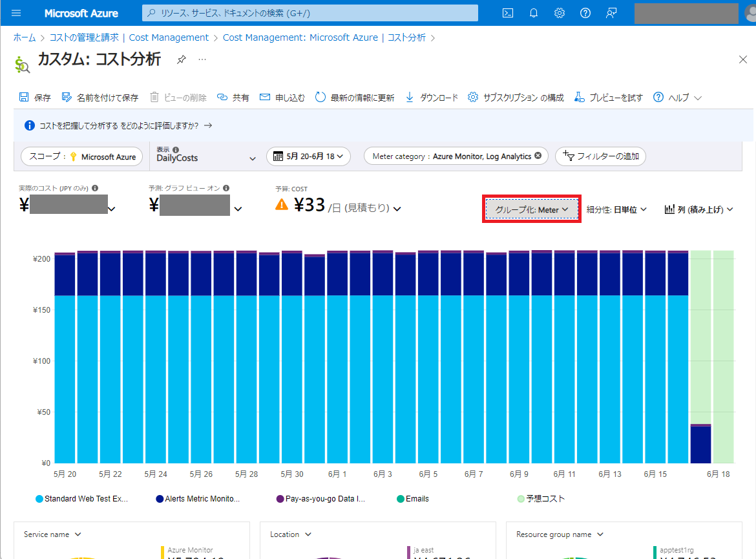The image size is (756, 559).
Task: Toggle Pay-as-you-go Data legend item
Action: click(320, 499)
